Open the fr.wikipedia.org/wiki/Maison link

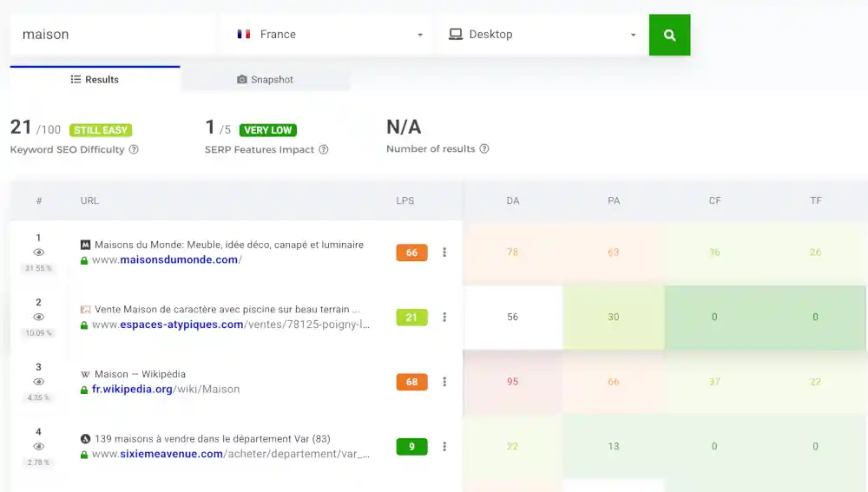click(166, 389)
